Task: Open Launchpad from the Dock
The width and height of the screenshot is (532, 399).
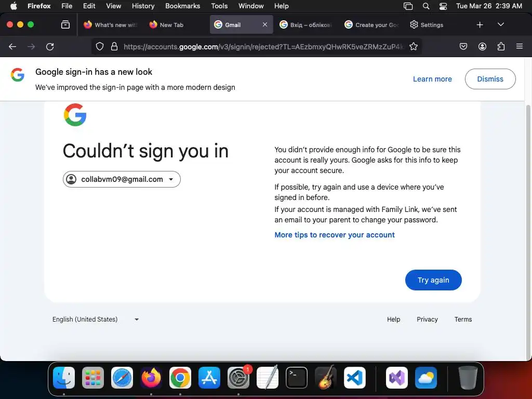Action: pos(93,378)
